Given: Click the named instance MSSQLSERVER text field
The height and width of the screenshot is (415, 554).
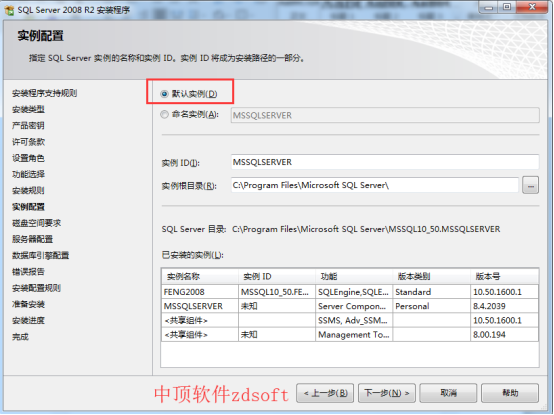Looking at the screenshot, I should point(385,115).
